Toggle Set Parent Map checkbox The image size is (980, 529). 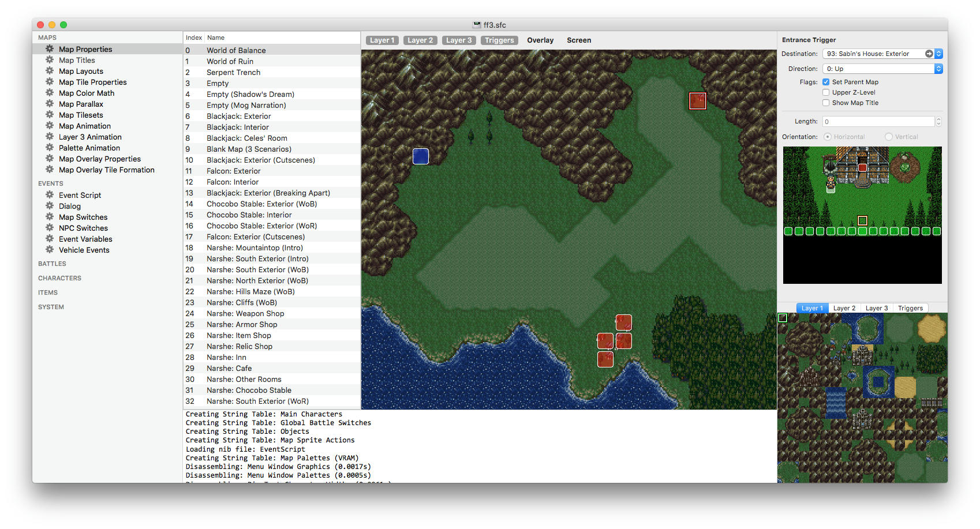[x=826, y=82]
